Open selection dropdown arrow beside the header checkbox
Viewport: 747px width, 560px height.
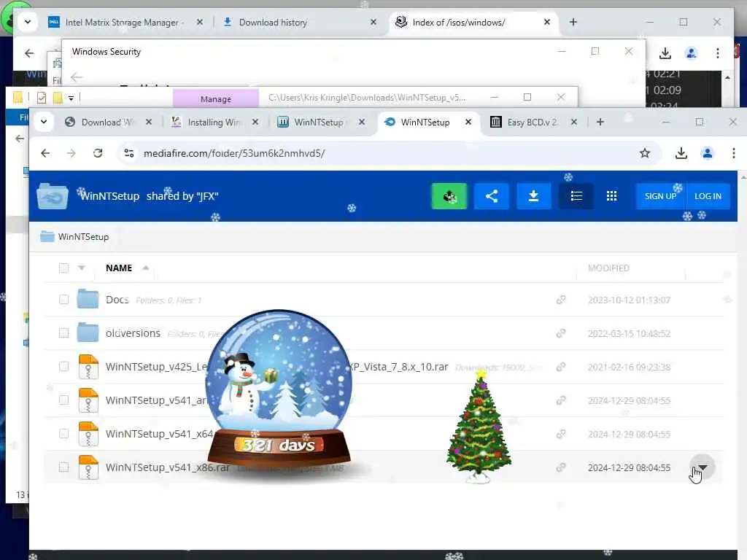point(82,268)
